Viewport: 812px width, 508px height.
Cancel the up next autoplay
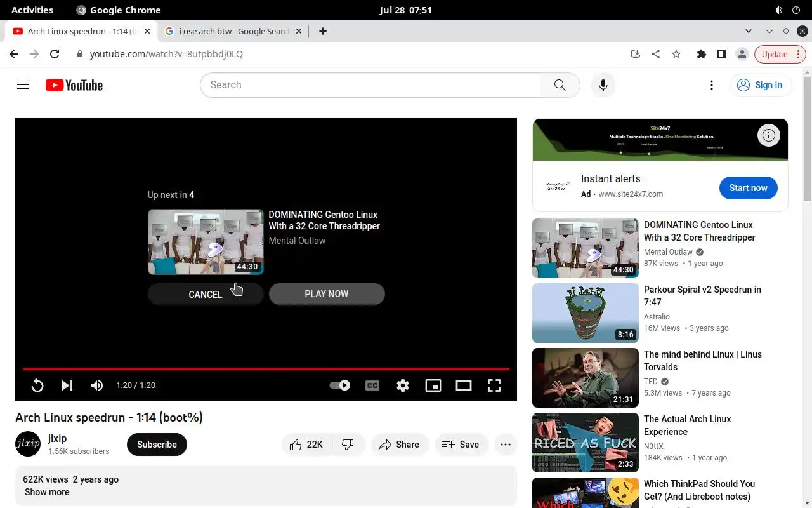[206, 294]
